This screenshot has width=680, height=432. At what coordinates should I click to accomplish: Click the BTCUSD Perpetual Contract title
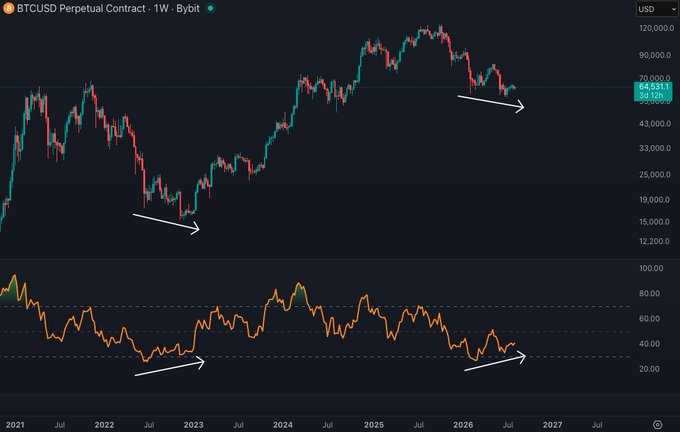(81, 8)
